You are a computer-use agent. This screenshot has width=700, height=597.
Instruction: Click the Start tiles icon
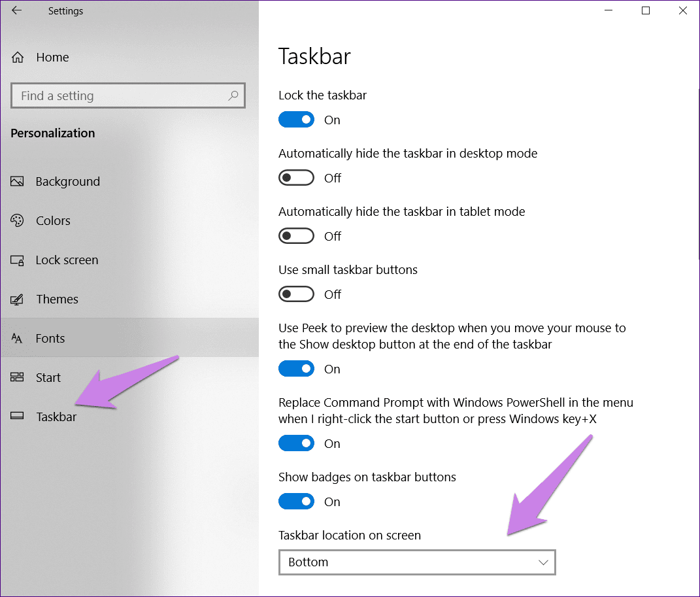[x=17, y=377]
